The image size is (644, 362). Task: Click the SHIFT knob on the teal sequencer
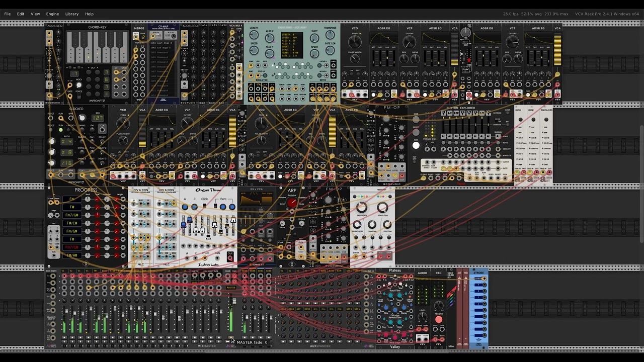(314, 38)
